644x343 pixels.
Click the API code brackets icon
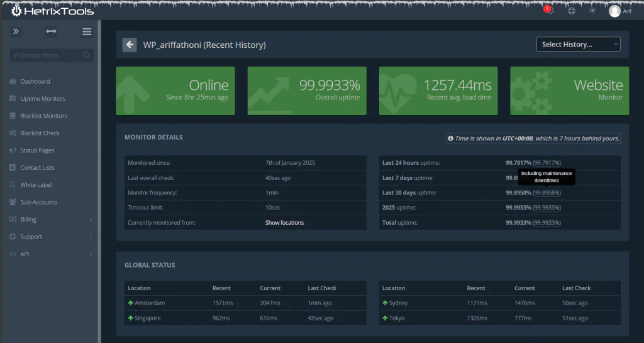pyautogui.click(x=13, y=254)
